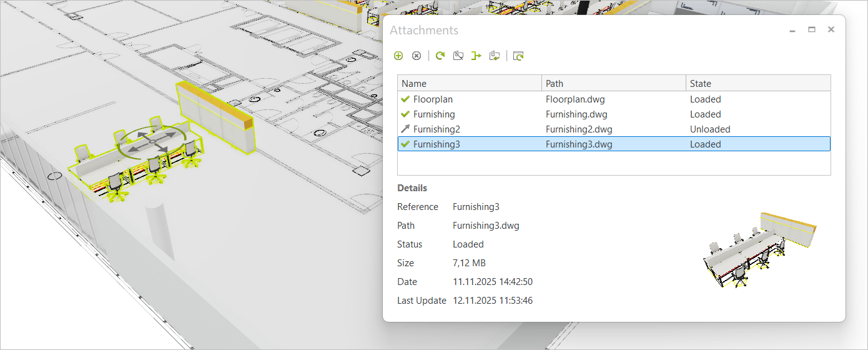Click the Details section heading
The image size is (868, 350).
412,187
